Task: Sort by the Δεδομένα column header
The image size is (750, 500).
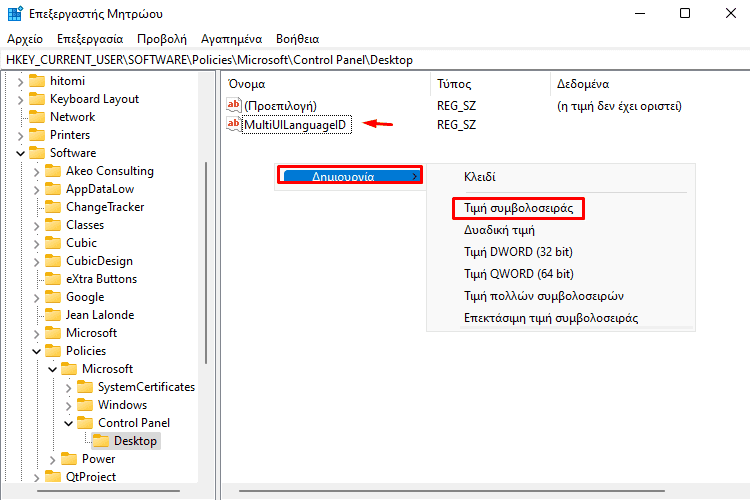Action: (650, 84)
